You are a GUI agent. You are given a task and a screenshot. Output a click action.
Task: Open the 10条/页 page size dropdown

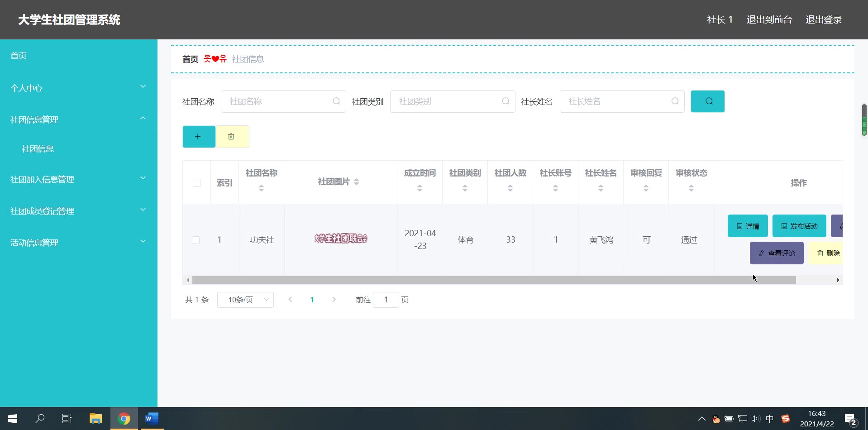coord(245,300)
